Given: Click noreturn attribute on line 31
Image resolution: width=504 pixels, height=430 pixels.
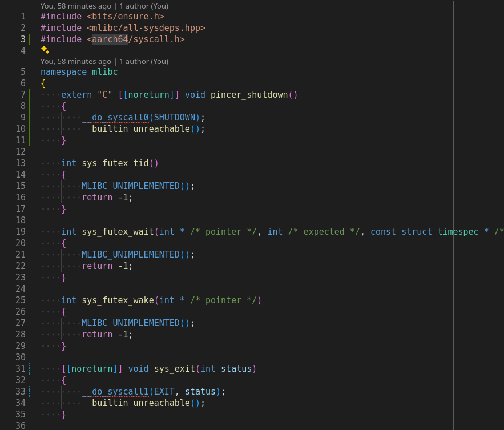Looking at the screenshot, I should tap(92, 368).
